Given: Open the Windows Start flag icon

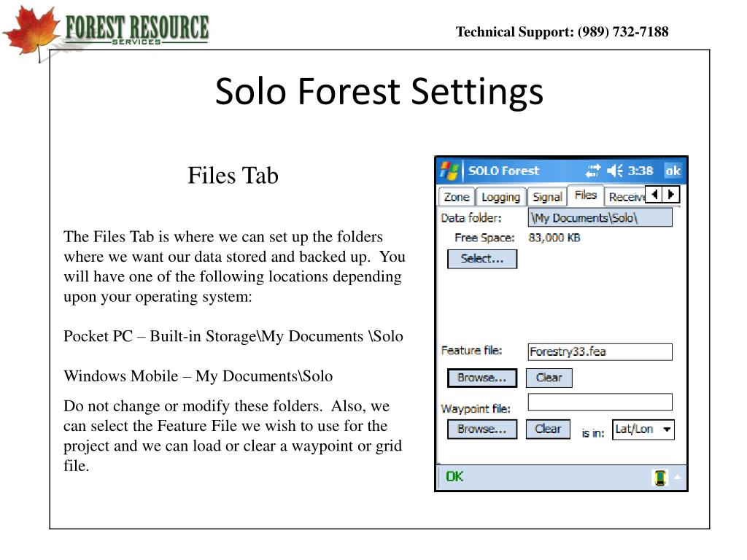Looking at the screenshot, I should (x=449, y=171).
